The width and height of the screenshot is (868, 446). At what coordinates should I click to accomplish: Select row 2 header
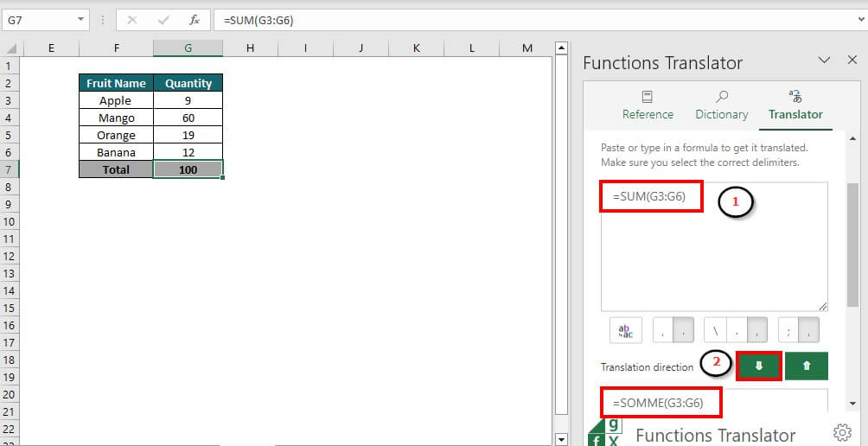point(9,84)
